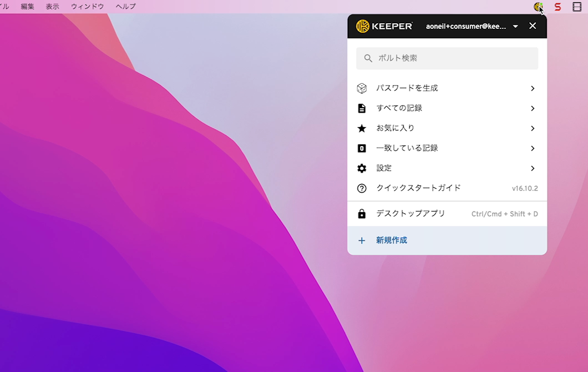Viewport: 588px width, 372px height.
Task: Open the クイックスタートガイド link
Action: coord(418,188)
